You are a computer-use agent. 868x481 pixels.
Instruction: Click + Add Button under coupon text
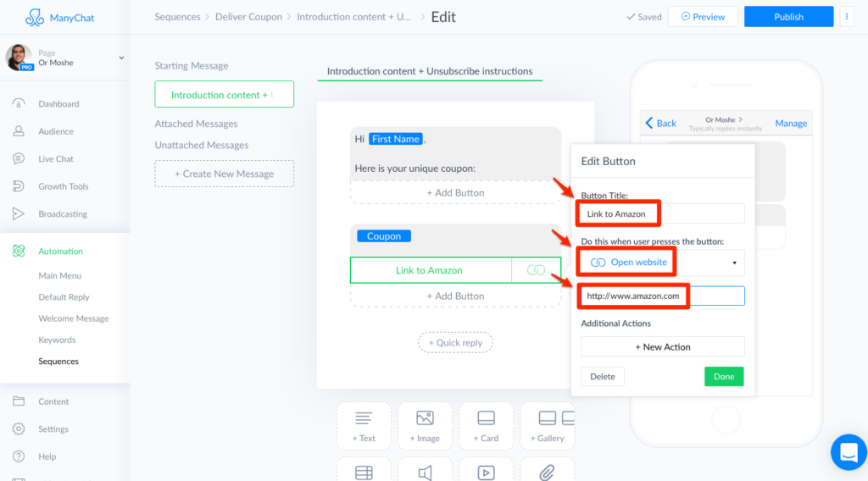point(455,192)
